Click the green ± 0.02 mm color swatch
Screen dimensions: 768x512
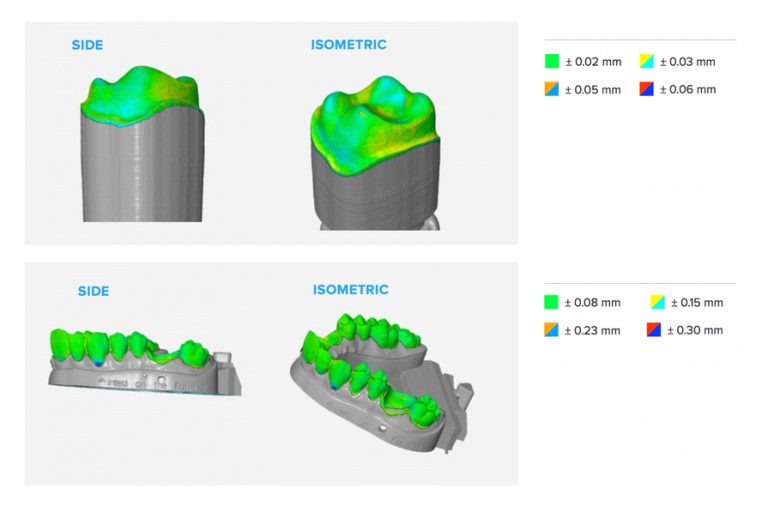point(551,62)
